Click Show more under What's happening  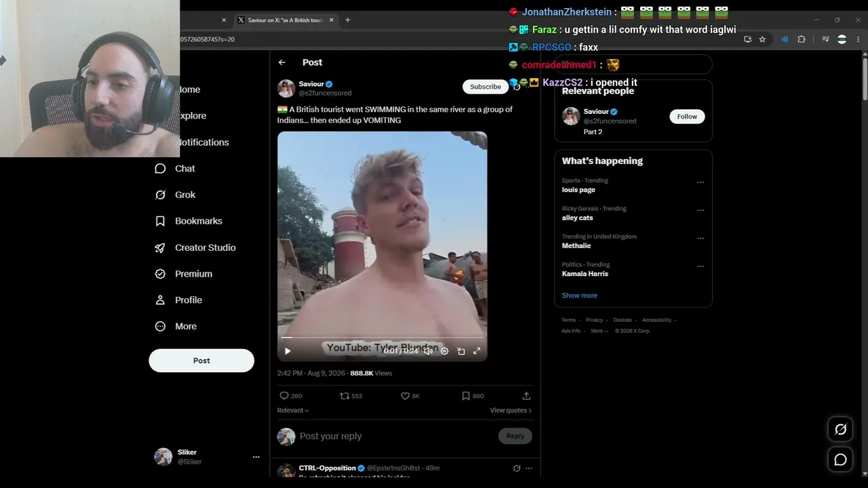pos(580,296)
